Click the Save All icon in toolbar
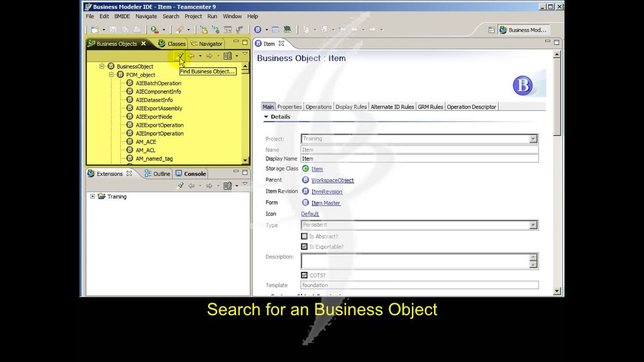The width and height of the screenshot is (644, 362). (x=125, y=30)
